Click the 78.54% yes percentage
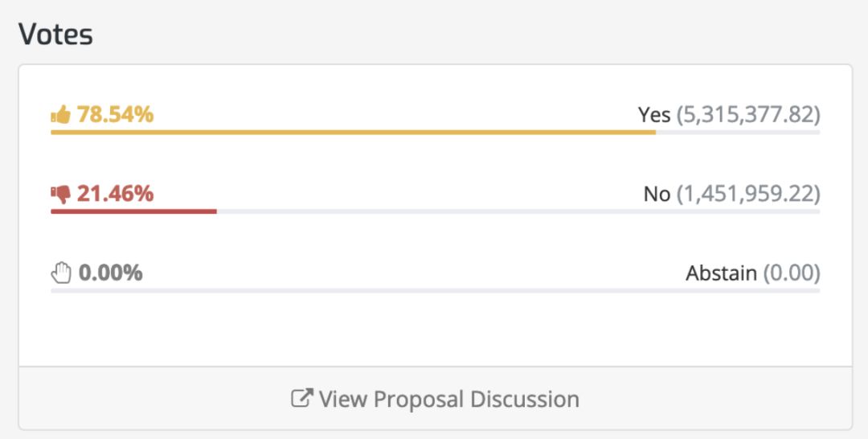Image resolution: width=868 pixels, height=439 pixels. click(115, 115)
